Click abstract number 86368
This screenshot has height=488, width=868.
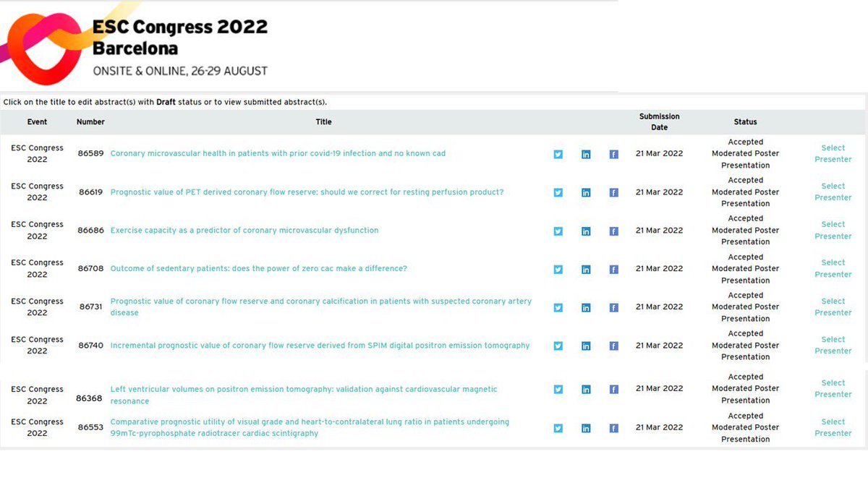pos(90,398)
